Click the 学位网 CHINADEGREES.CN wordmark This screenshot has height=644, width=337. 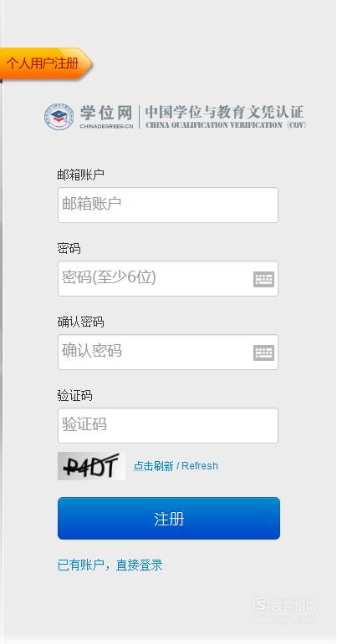pyautogui.click(x=106, y=117)
